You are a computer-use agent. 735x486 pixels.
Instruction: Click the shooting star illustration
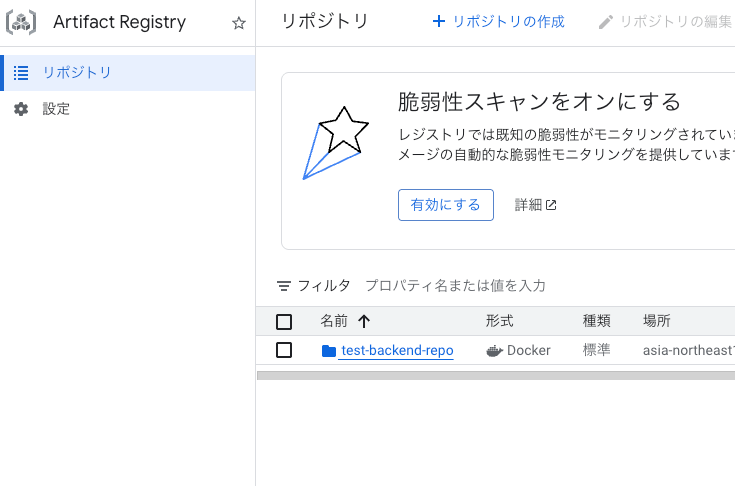click(x=336, y=142)
